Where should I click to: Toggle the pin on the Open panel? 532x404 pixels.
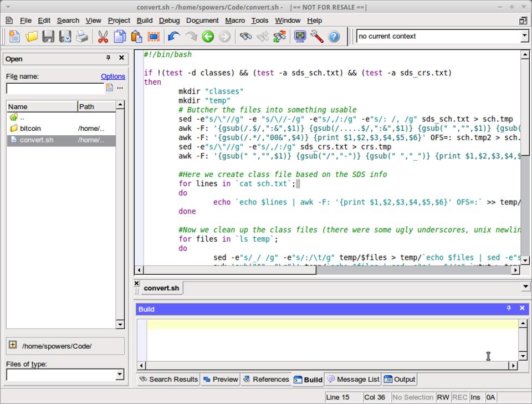coord(109,58)
